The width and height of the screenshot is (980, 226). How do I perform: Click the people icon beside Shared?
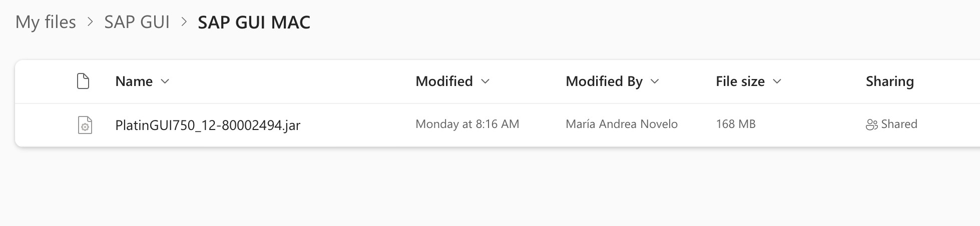871,124
